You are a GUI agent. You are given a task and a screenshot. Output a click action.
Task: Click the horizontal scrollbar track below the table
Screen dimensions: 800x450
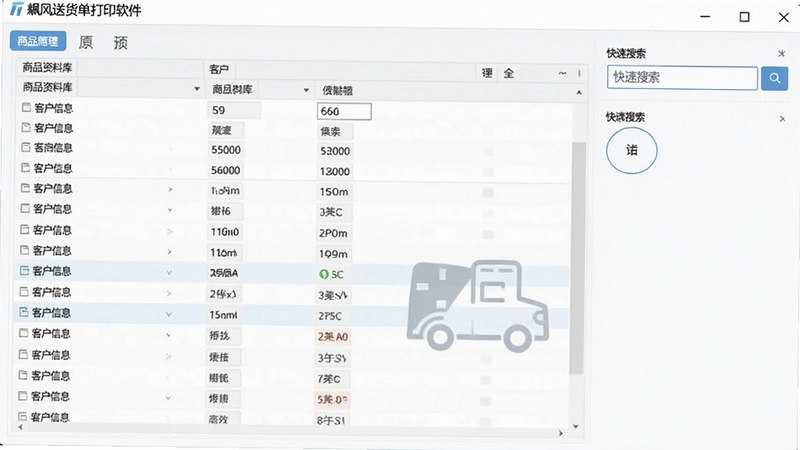pos(291,431)
